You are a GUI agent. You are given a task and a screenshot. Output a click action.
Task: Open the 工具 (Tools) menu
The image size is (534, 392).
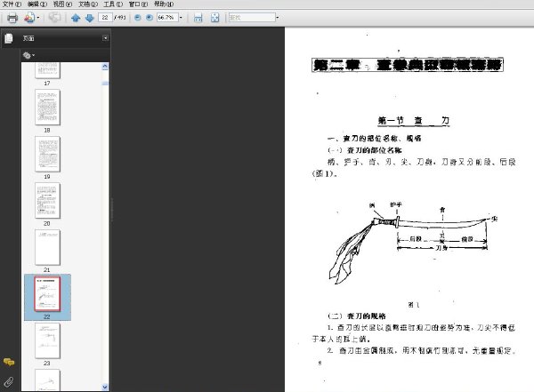pyautogui.click(x=113, y=4)
